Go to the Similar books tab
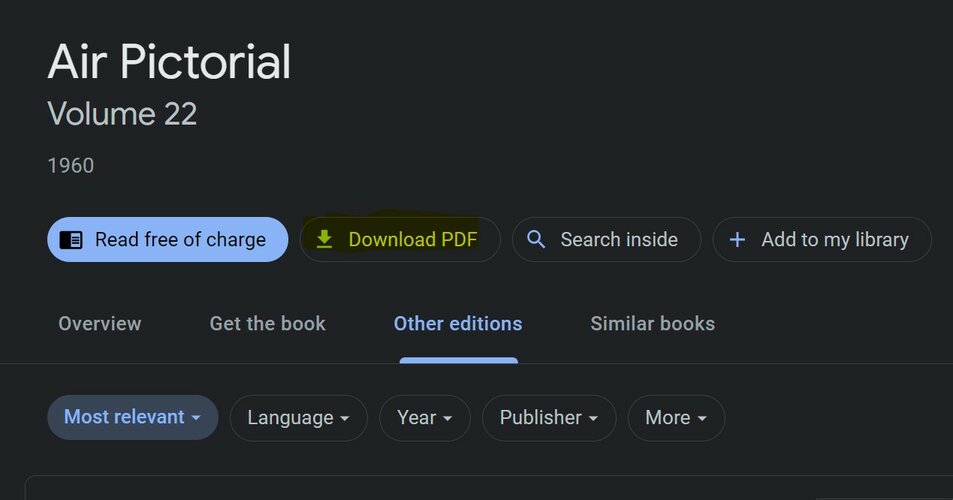Image resolution: width=953 pixels, height=500 pixels. pos(652,324)
